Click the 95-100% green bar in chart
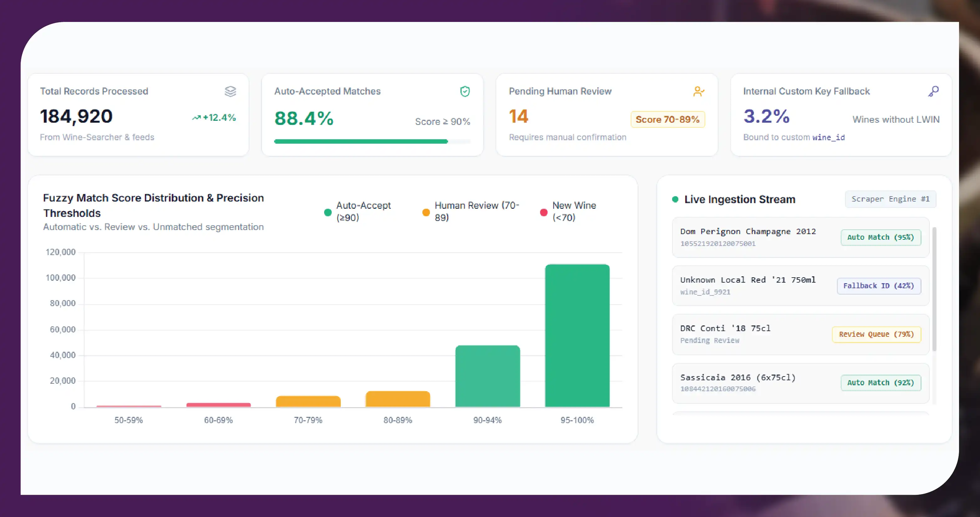Image resolution: width=980 pixels, height=517 pixels. pos(577,335)
